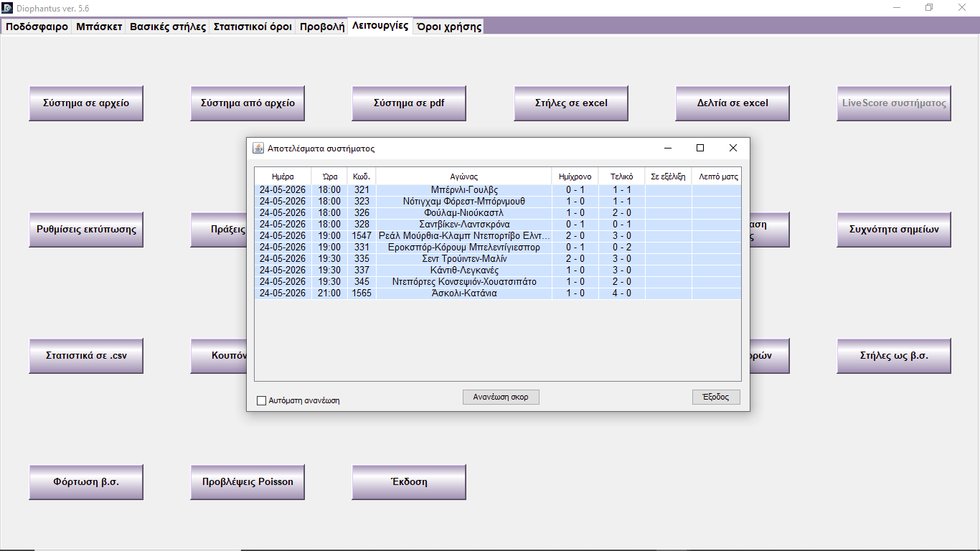Select the Άσκολι-Κατάνια match row
The width and height of the screenshot is (980, 551).
tap(498, 293)
